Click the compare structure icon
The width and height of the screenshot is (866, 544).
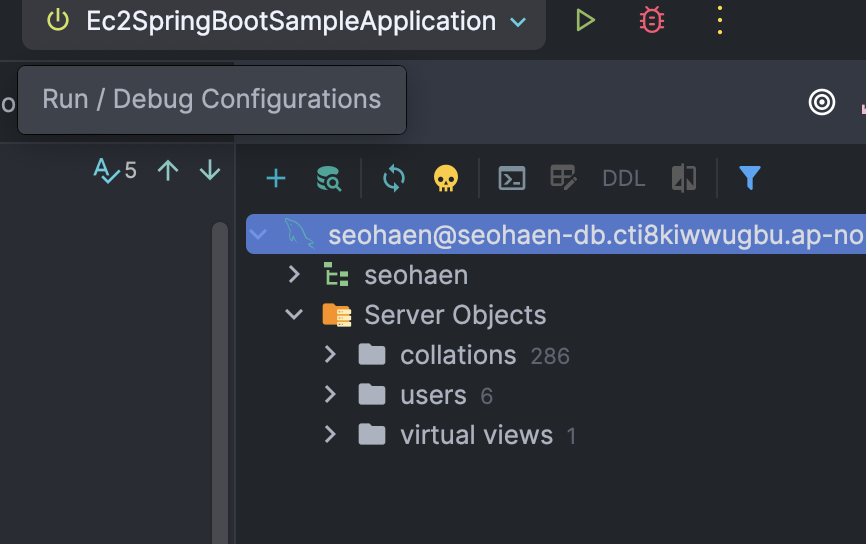tap(684, 178)
